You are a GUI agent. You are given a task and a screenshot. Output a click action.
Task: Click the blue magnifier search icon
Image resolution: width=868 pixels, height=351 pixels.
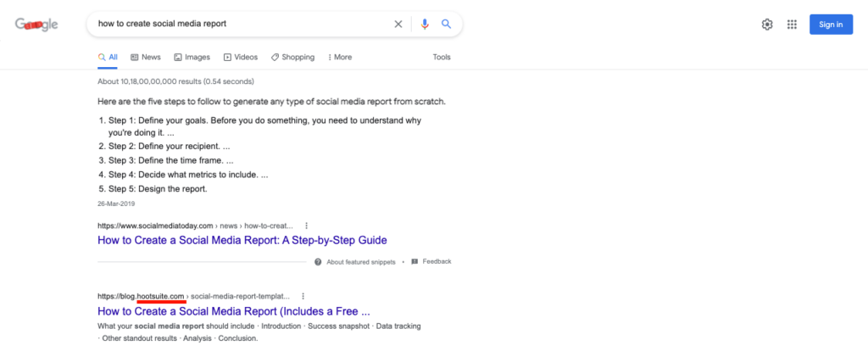pyautogui.click(x=447, y=25)
